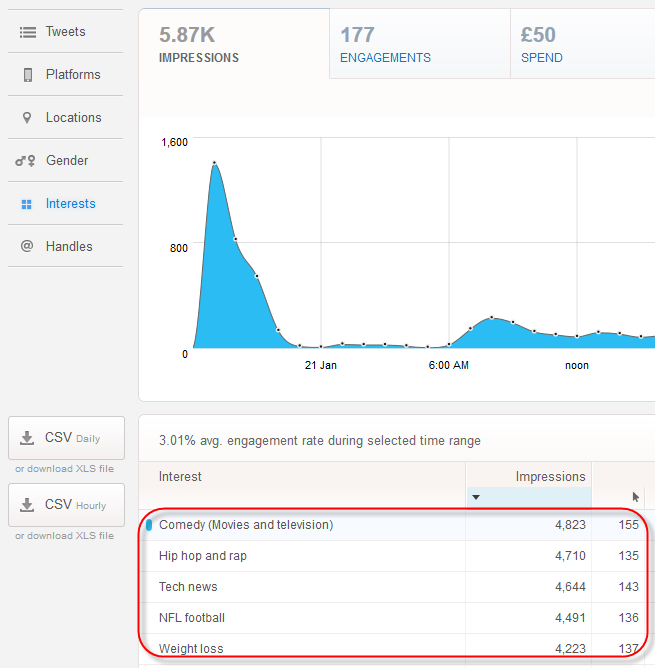
Task: Sort by Impressions using the dropdown arrow
Action: click(x=476, y=497)
